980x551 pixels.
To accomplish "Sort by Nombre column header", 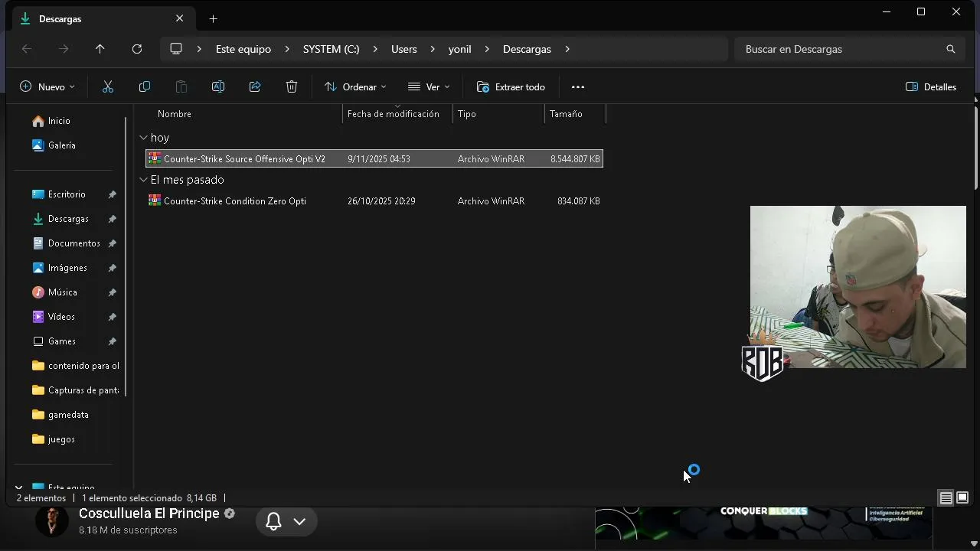I will pos(175,114).
